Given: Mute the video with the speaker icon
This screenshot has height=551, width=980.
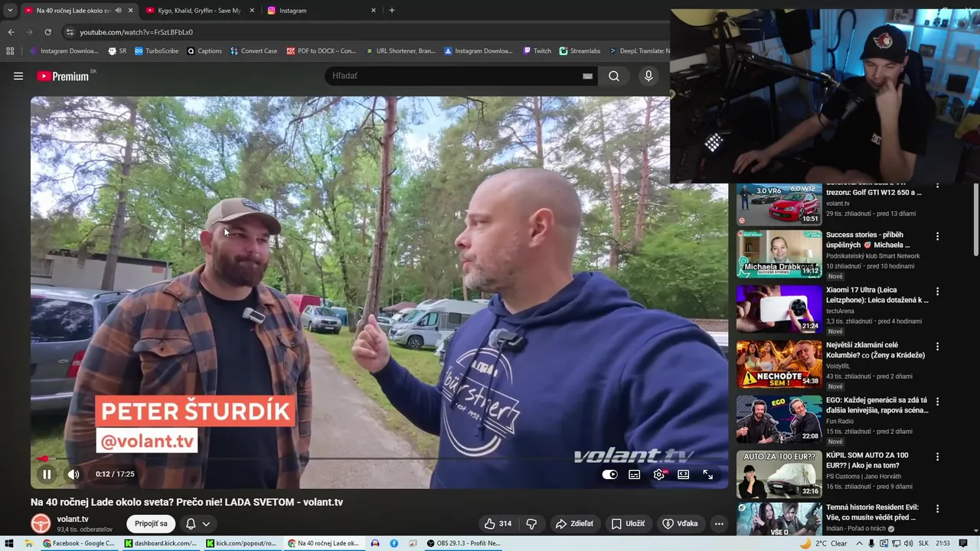Looking at the screenshot, I should click(73, 474).
